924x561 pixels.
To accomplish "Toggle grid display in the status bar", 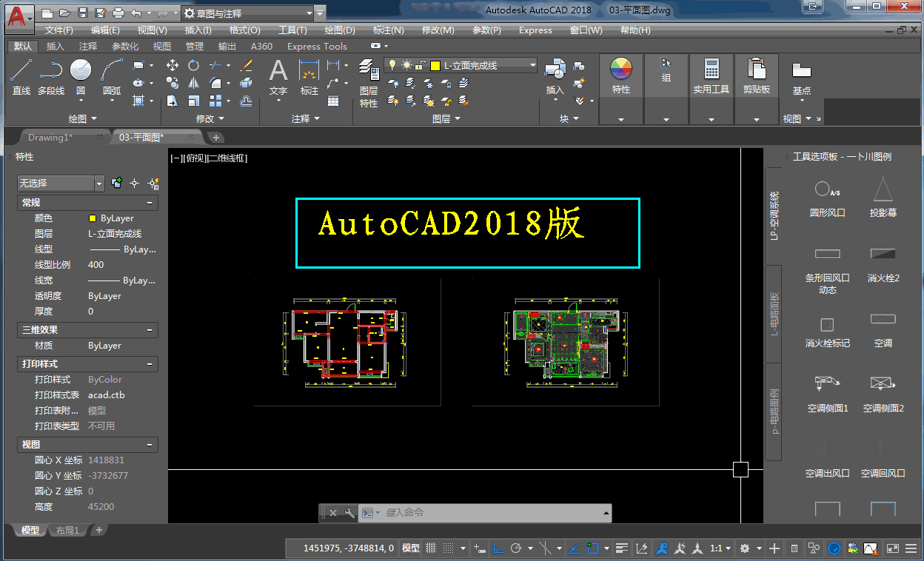I will coord(431,548).
